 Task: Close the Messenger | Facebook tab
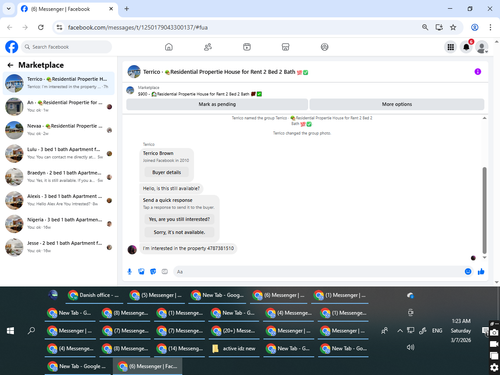point(111,9)
